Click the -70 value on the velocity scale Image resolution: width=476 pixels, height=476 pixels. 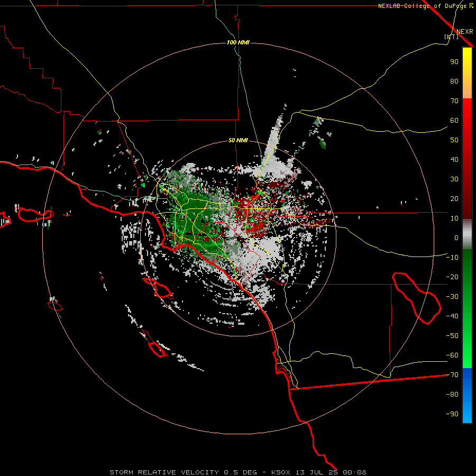coord(452,375)
